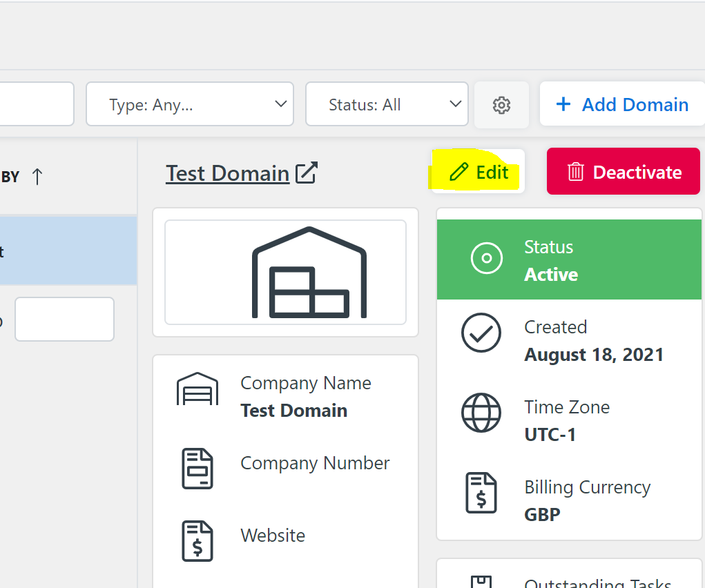Screen dimensions: 705x588
Task: Click the search input left of Type filter
Action: click(x=37, y=104)
